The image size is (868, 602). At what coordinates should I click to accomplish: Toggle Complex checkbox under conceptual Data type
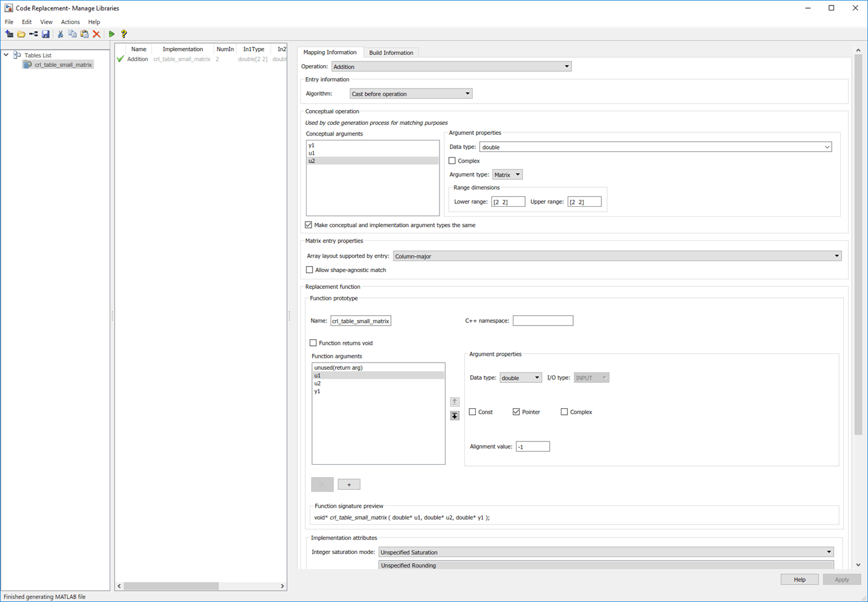click(452, 161)
